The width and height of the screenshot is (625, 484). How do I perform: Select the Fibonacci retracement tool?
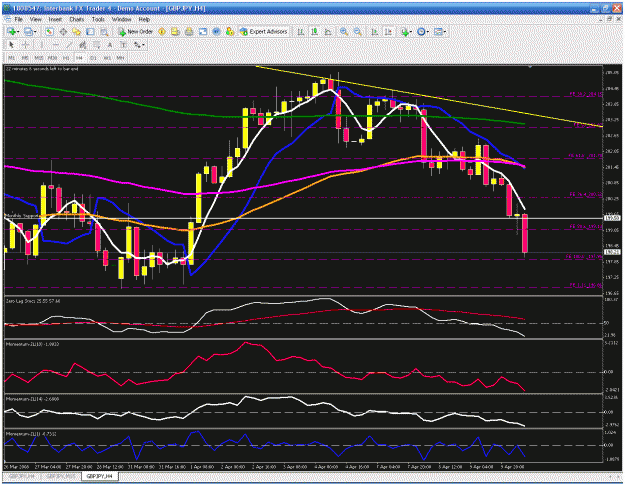(96, 45)
